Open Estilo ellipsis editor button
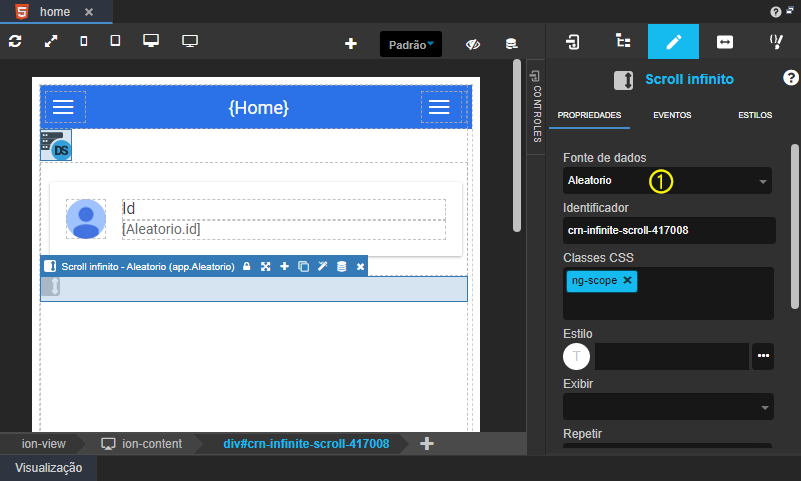 (x=763, y=356)
